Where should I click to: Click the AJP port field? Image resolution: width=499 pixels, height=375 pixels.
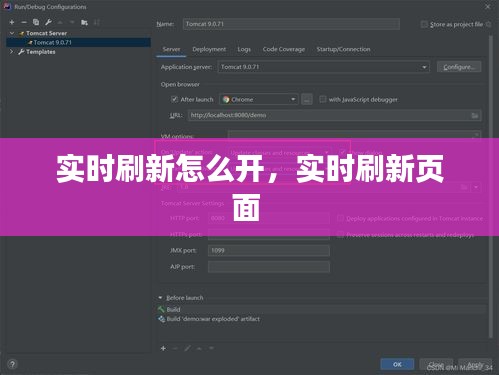[x=269, y=267]
